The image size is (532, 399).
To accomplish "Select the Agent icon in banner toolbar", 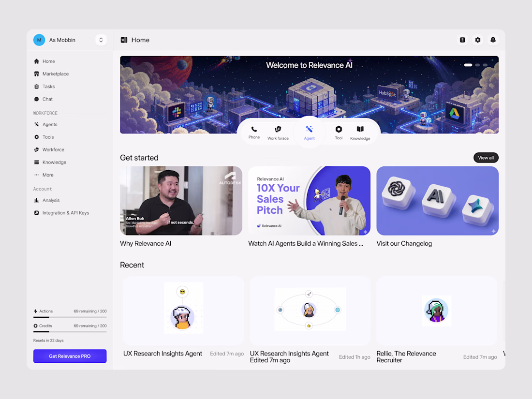I will [309, 129].
